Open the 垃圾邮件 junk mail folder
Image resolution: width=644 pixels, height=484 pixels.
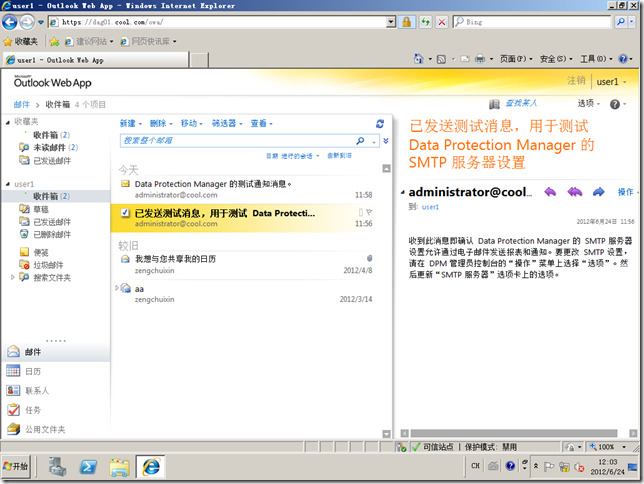[48, 265]
